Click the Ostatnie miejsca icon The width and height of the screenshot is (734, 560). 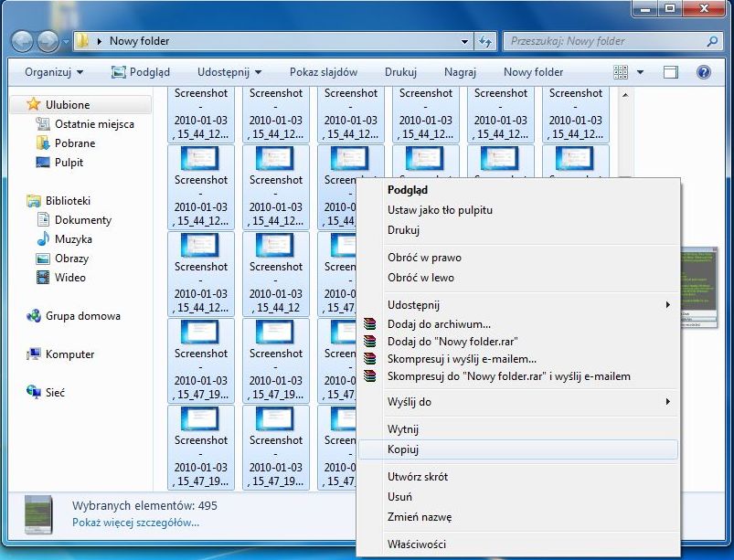43,123
